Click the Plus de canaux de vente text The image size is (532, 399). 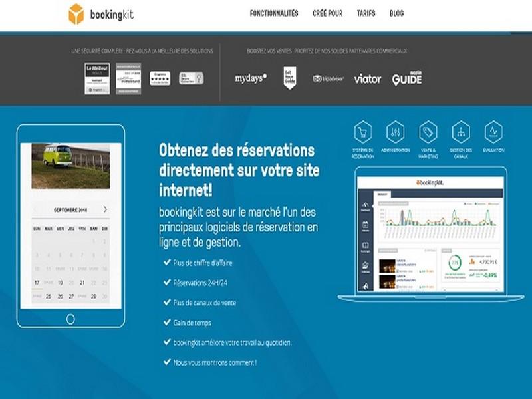[205, 303]
